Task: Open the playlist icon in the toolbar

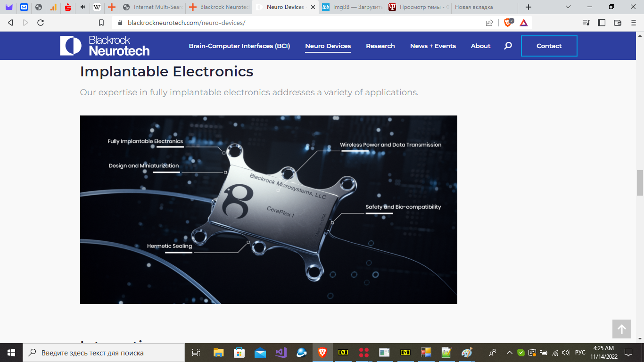Action: [586, 23]
